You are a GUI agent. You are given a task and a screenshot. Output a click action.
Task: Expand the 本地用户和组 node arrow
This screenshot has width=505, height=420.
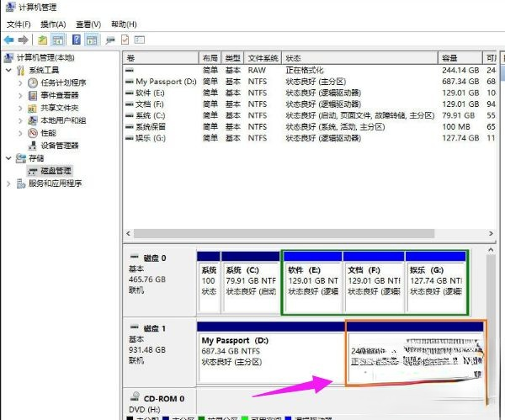(20, 120)
